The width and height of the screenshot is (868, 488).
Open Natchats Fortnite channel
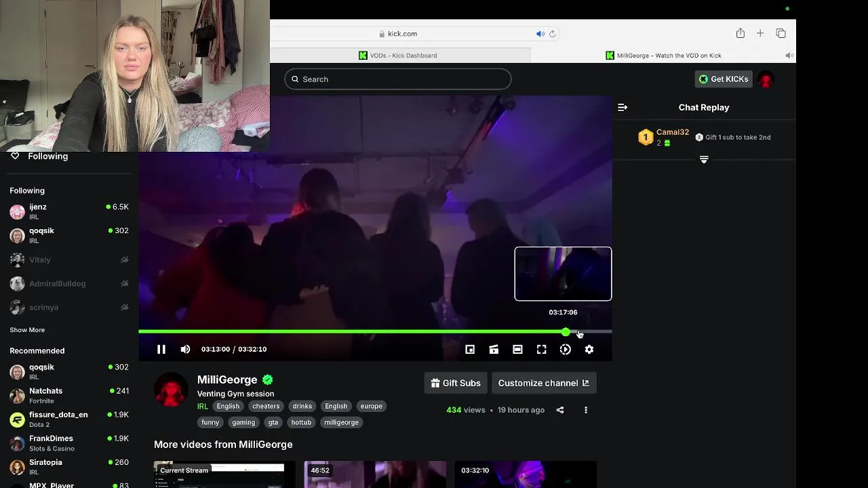pyautogui.click(x=69, y=395)
